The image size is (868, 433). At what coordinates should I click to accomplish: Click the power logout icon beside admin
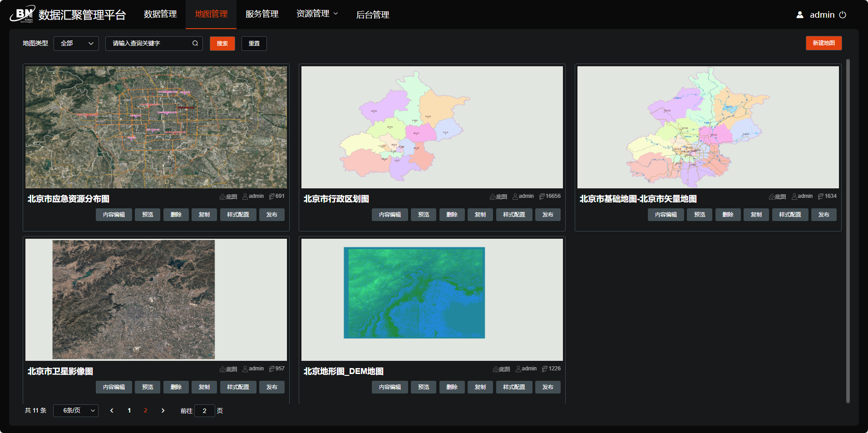click(843, 15)
